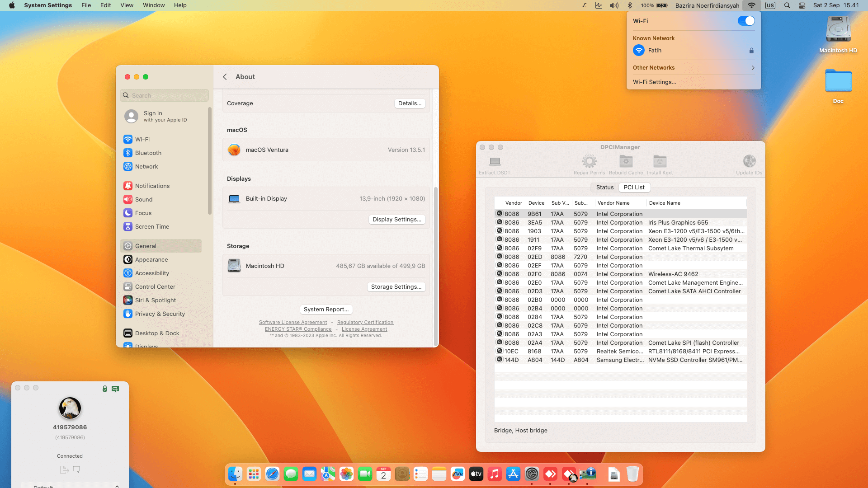Open Bluetooth in the settings sidebar

pos(148,153)
